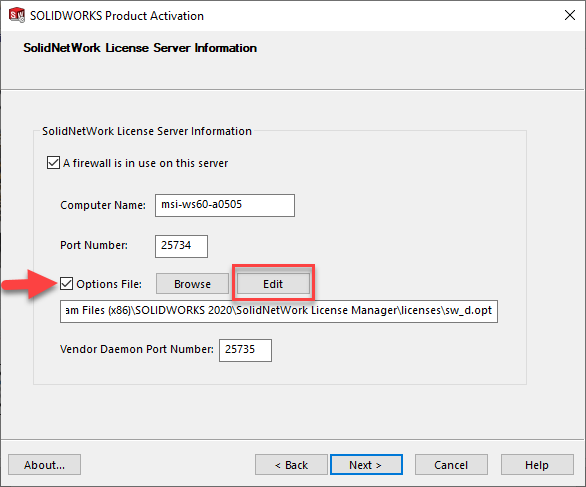The image size is (586, 487).
Task: Click the Port Number field showing 25734
Action: [x=181, y=246]
